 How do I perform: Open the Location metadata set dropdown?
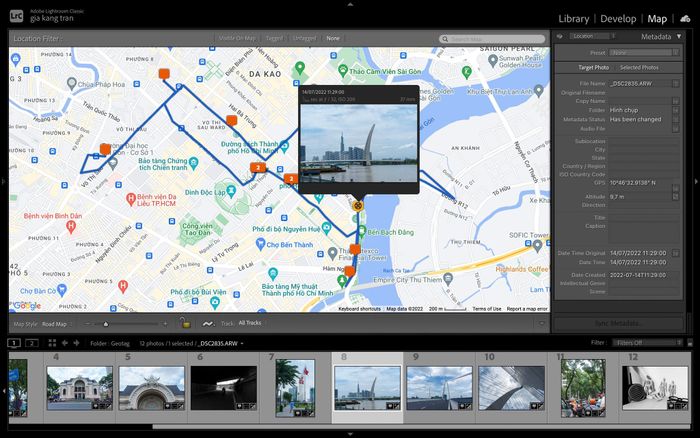click(592, 36)
